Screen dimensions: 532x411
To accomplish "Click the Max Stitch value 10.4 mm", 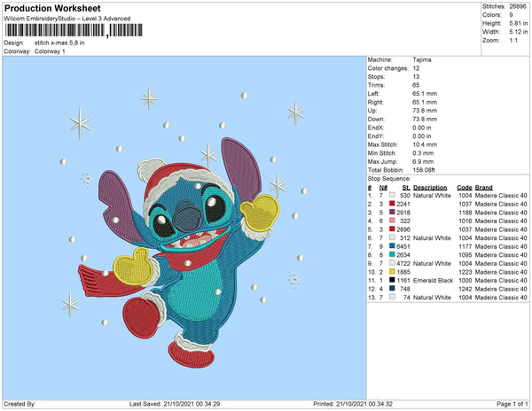I will pos(425,144).
